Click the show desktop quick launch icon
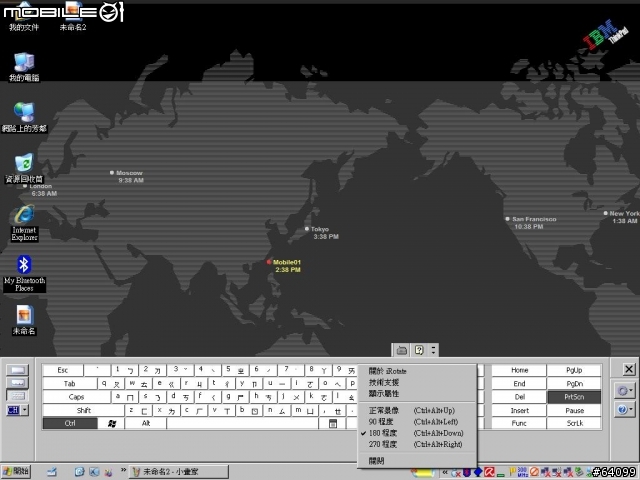Screen dimensions: 640x480 pyautogui.click(x=52, y=472)
